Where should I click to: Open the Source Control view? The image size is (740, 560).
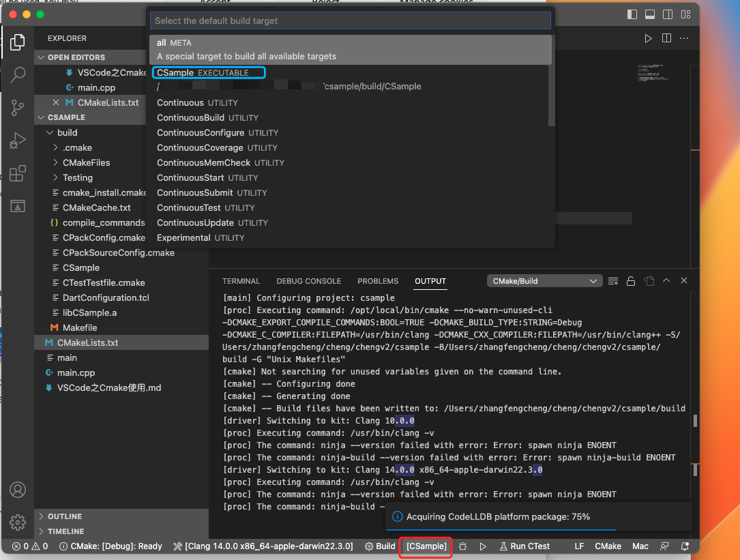tap(18, 108)
